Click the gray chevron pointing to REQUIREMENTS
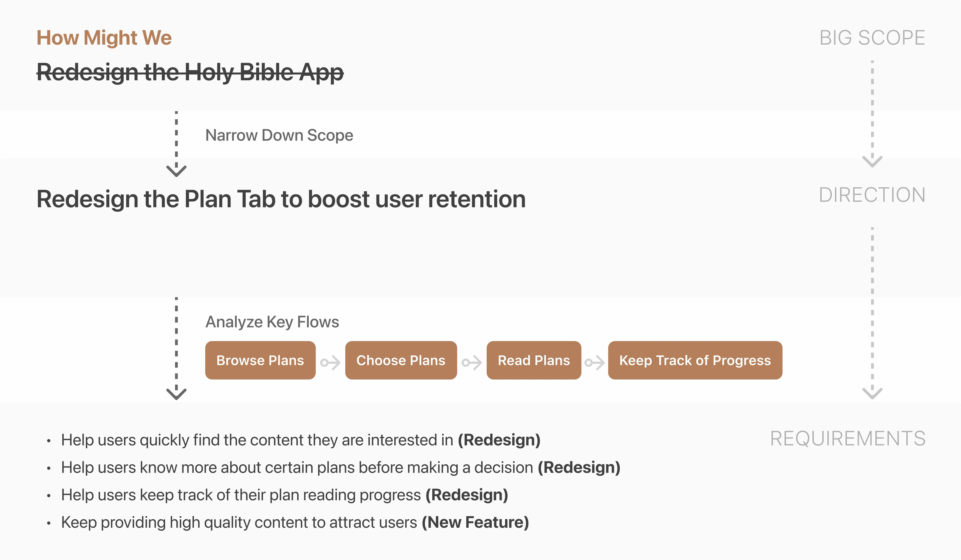The width and height of the screenshot is (961, 560). 872,393
